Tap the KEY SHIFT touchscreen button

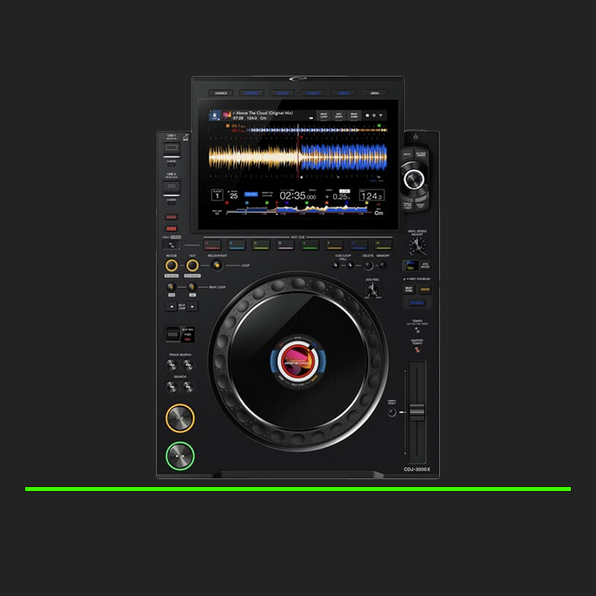click(339, 115)
